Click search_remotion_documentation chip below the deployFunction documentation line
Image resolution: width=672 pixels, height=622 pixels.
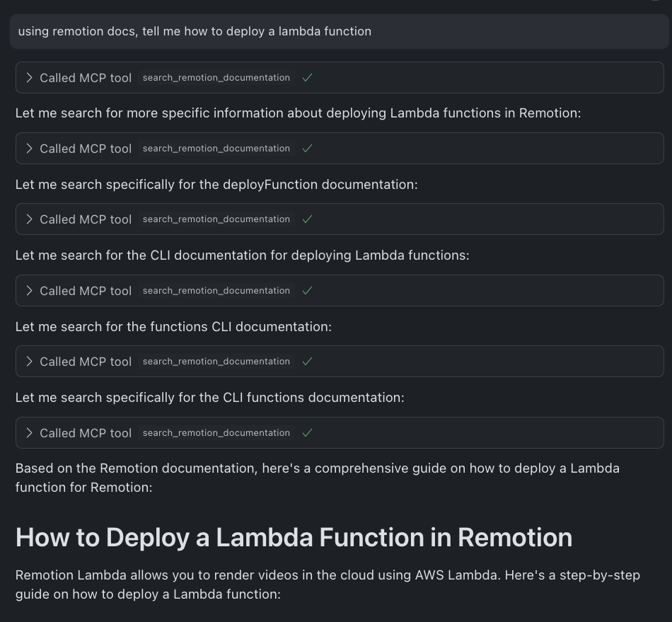216,219
